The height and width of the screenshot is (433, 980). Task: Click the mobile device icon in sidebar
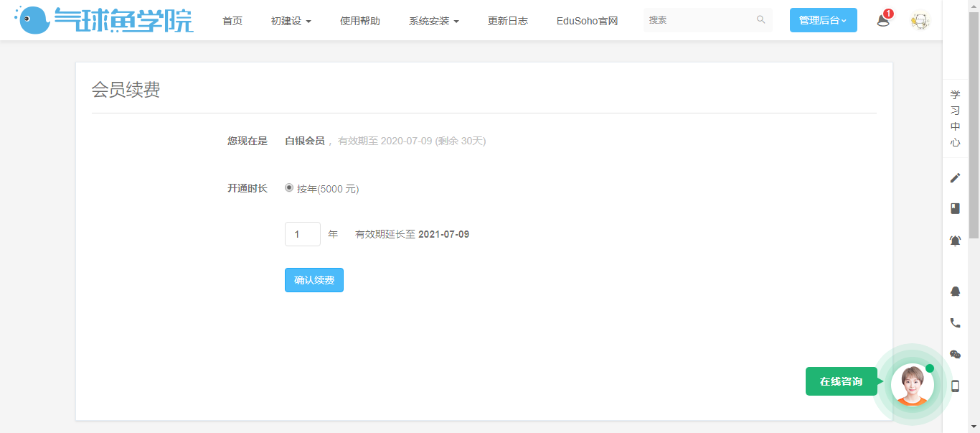click(x=955, y=386)
